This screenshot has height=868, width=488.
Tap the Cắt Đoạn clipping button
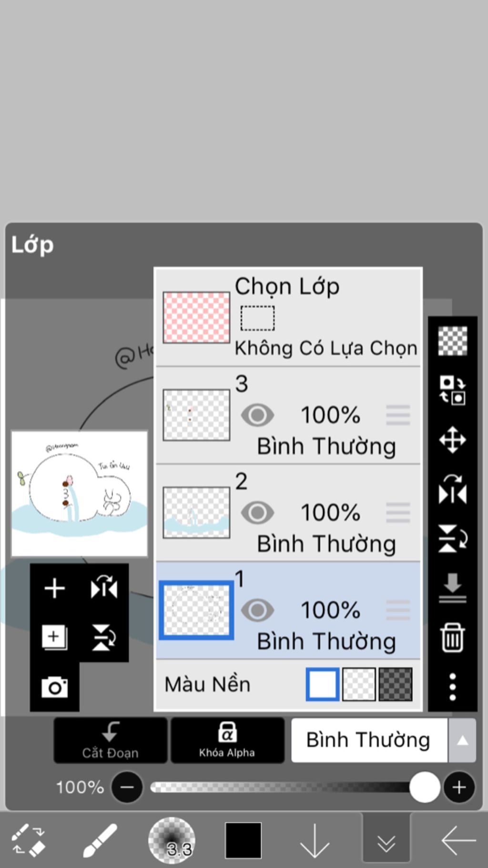coord(110,740)
